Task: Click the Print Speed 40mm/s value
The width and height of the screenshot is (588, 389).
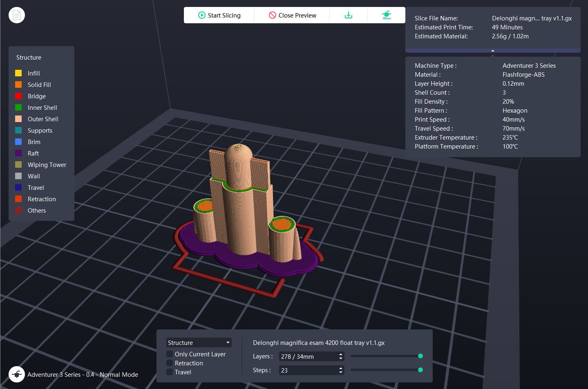Action: coord(514,119)
